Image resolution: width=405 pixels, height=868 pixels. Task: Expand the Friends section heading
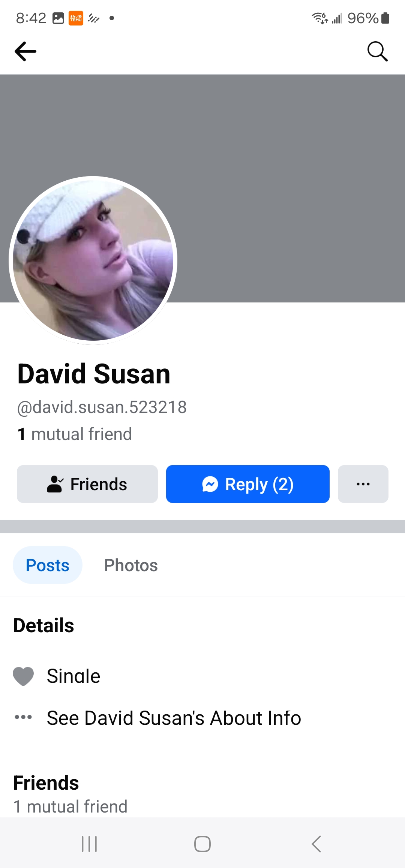point(46,783)
